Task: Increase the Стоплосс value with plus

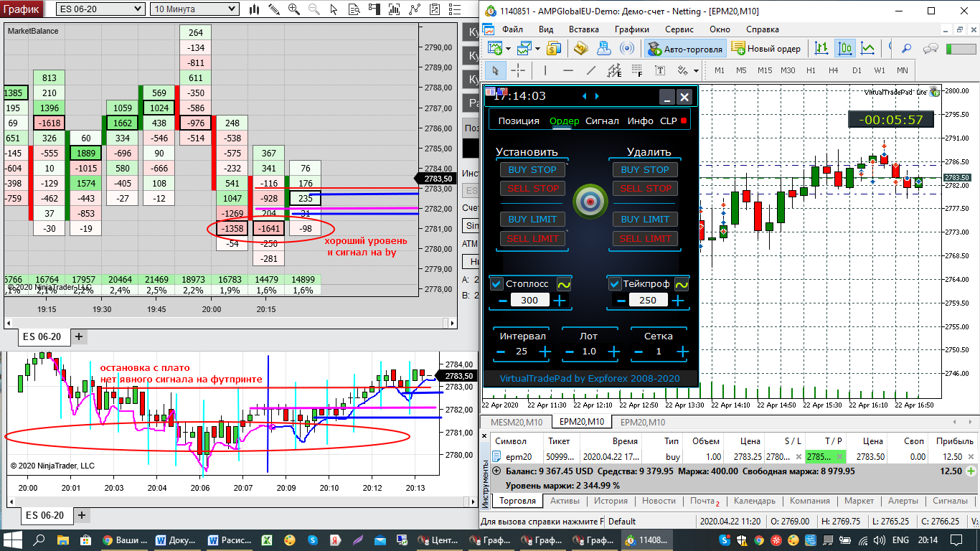Action: 560,301
